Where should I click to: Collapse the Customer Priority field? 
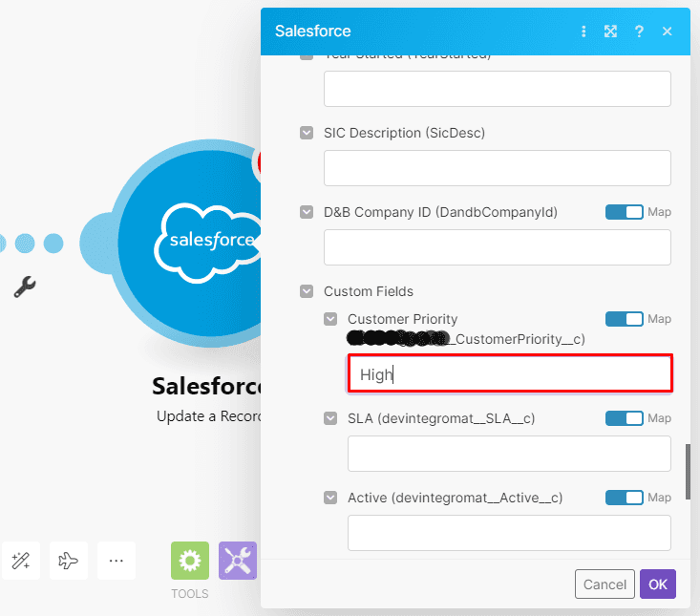pos(330,319)
